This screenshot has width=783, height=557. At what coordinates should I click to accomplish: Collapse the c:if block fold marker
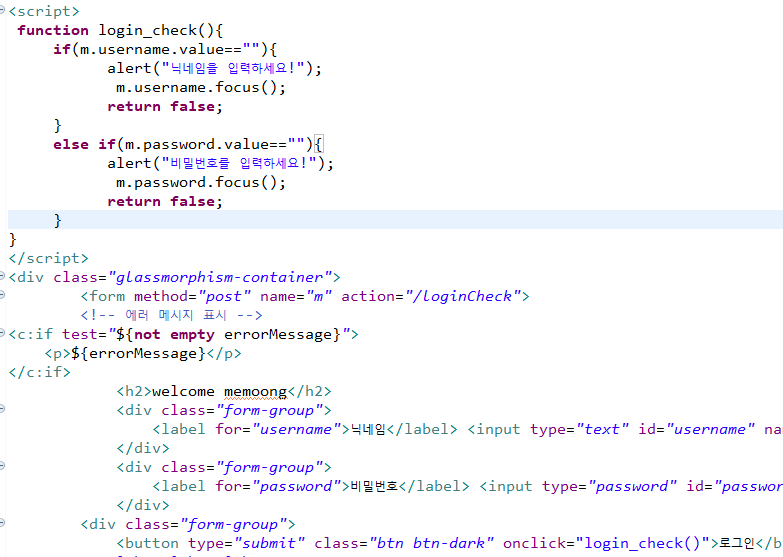[x=2, y=333]
